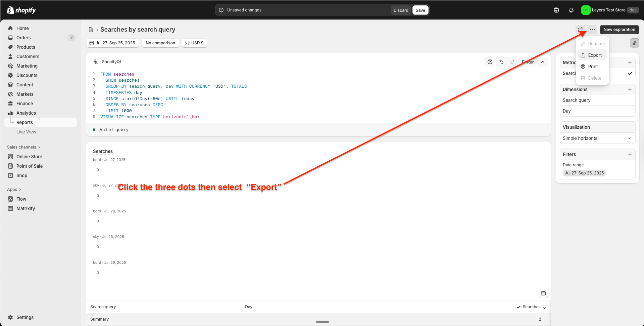Add a metric with the plus icon
This screenshot has height=326, width=644.
630,63
